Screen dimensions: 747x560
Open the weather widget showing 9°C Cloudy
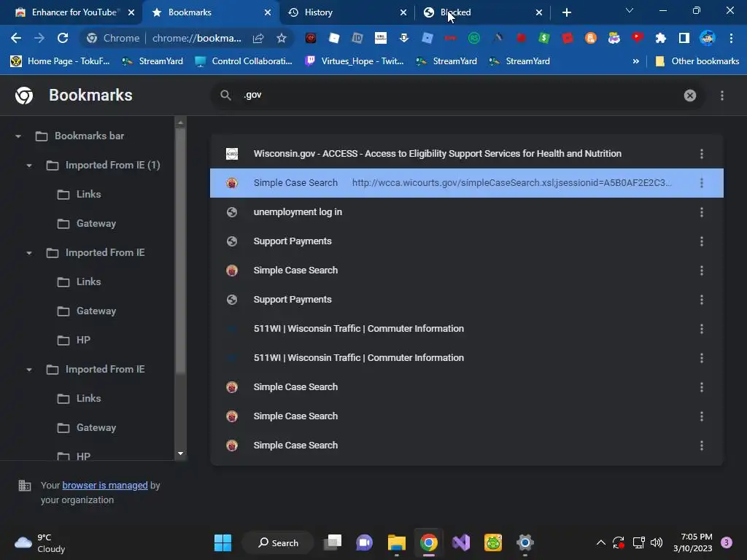click(40, 542)
